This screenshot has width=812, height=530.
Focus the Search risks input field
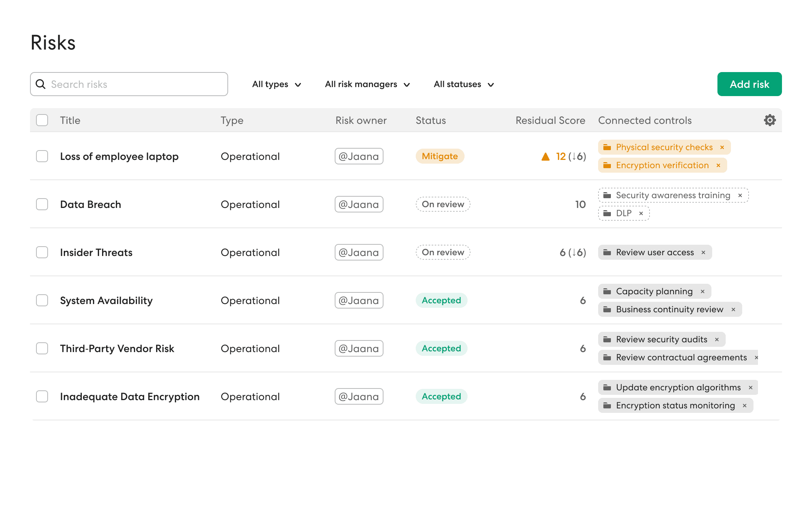[x=129, y=84]
